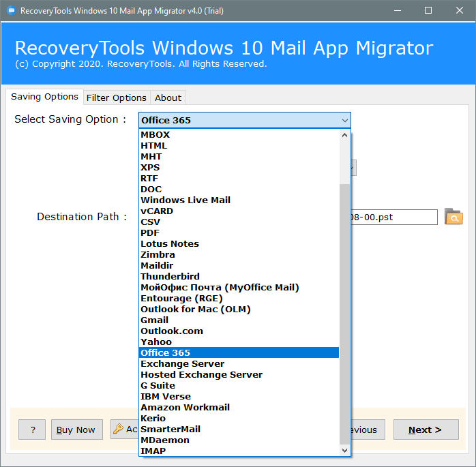Open the folder browse icon for destination path
Screen dimensions: 476x467
453,217
